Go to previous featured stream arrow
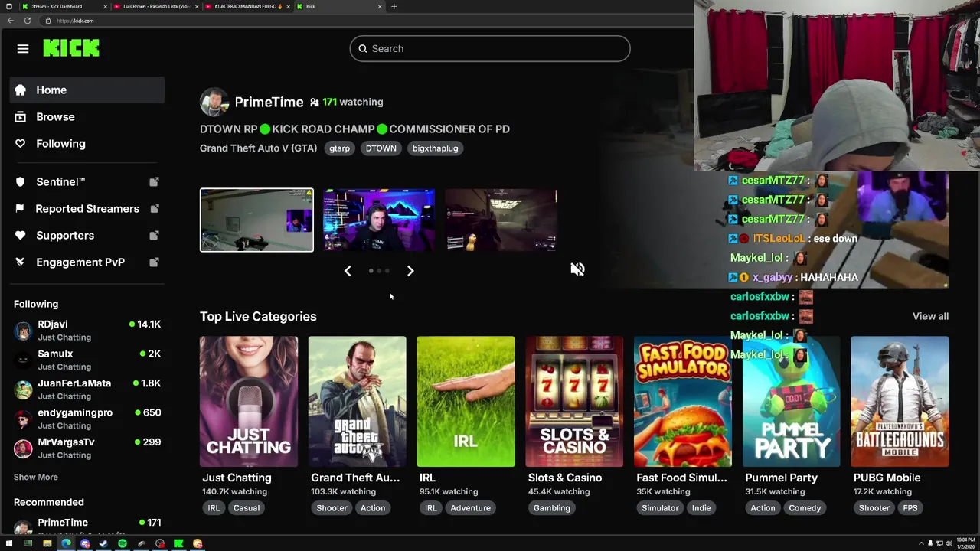980x551 pixels. click(x=348, y=271)
